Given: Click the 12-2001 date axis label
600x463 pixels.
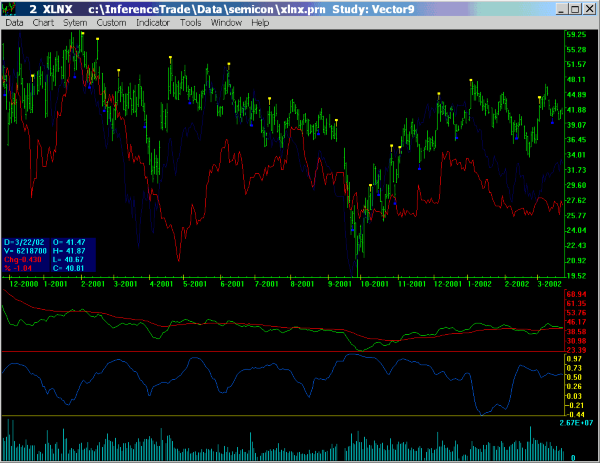Looking at the screenshot, I should pos(448,284).
